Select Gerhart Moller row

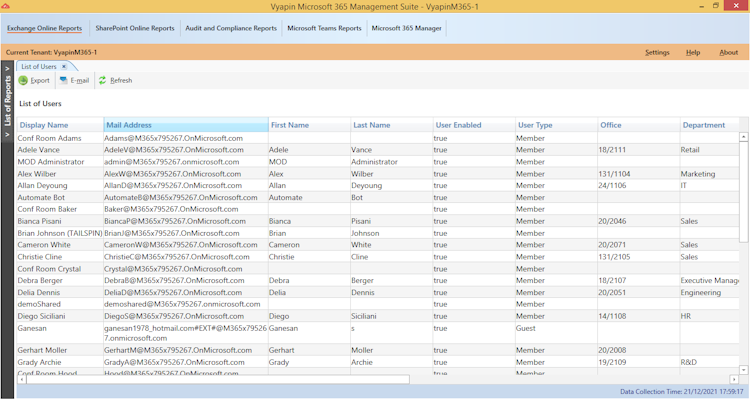(x=378, y=350)
